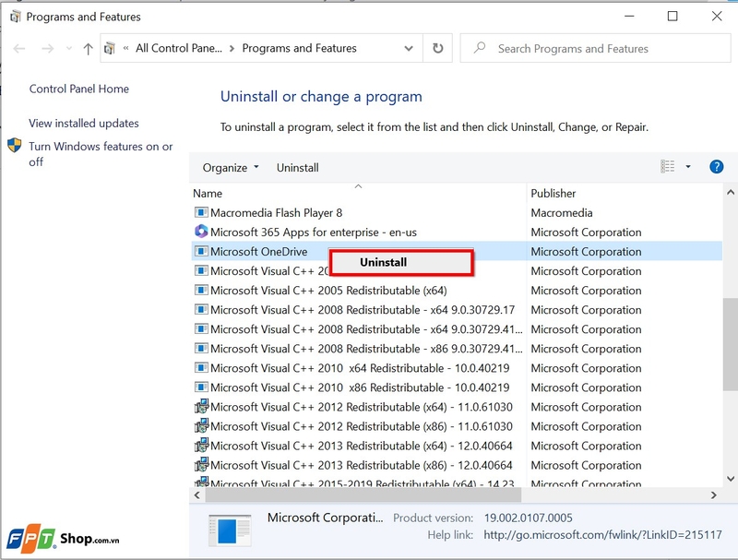The width and height of the screenshot is (738, 560).
Task: Select Visual C++ 2010 x86 Redistributable 10.0.40219
Action: (457, 387)
